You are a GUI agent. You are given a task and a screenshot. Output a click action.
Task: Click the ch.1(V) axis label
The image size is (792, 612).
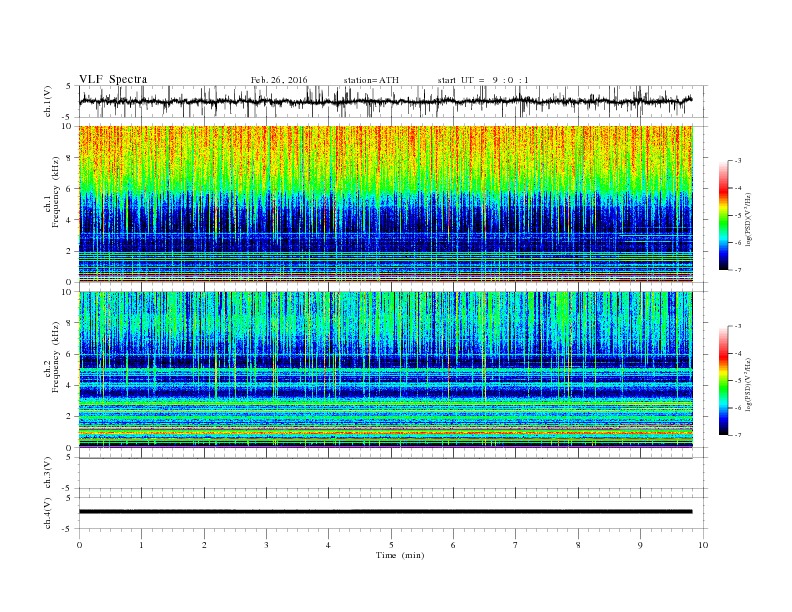48,101
